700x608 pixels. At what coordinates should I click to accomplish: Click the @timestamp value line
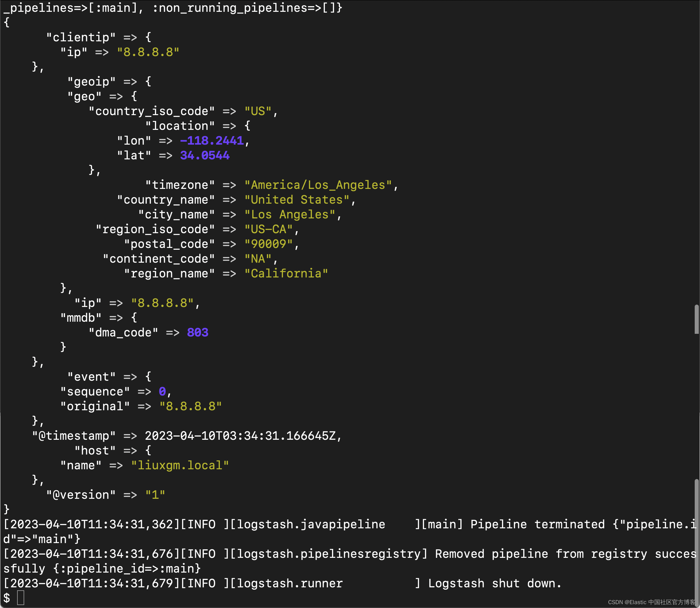tap(242, 436)
